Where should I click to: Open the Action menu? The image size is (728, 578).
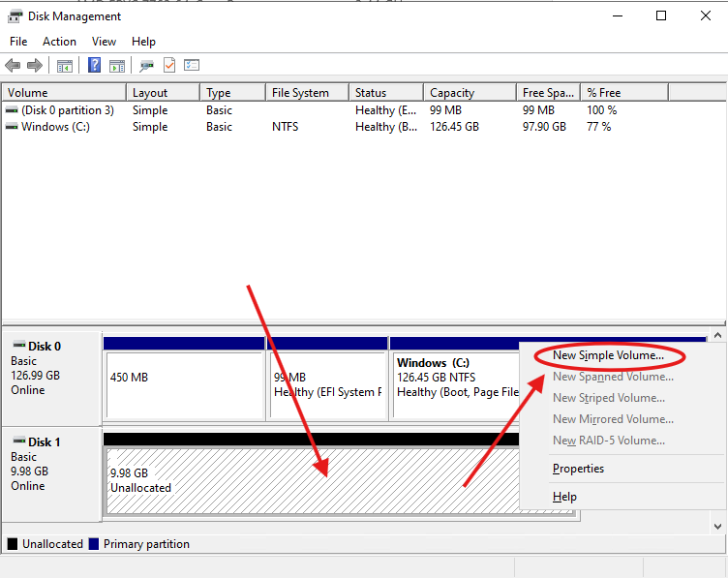pyautogui.click(x=59, y=42)
